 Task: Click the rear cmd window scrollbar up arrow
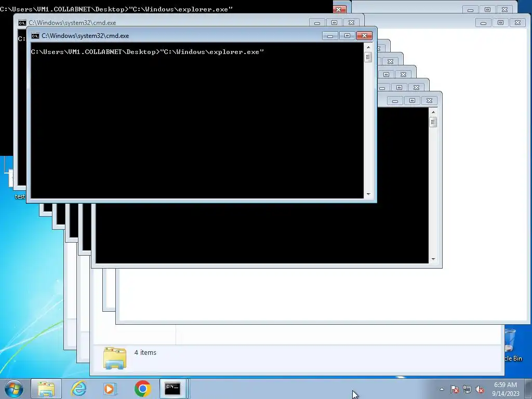(x=433, y=112)
